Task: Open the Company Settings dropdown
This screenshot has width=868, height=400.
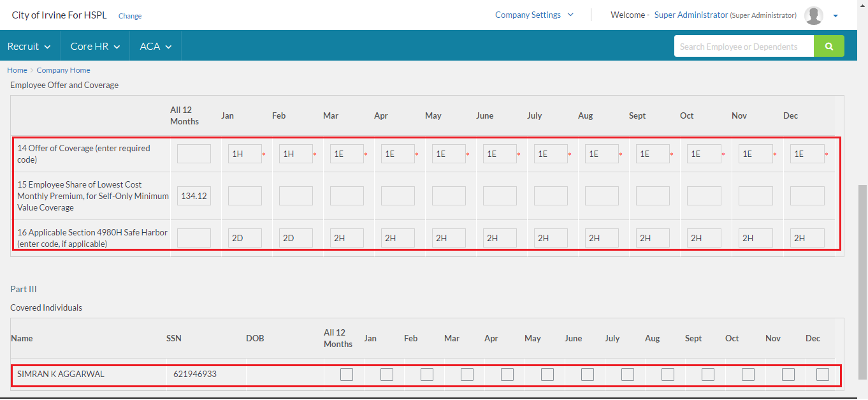Action: click(534, 15)
